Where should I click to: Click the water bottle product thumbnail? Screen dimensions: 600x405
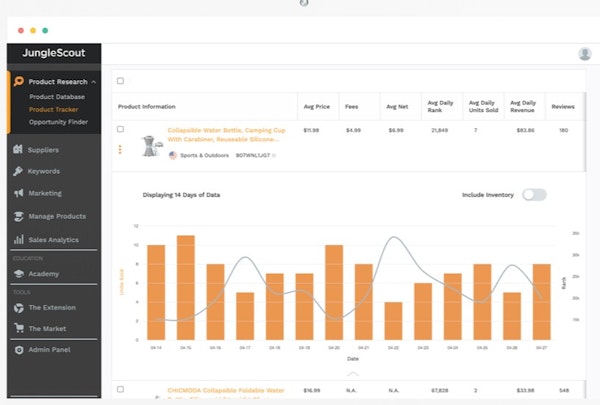[x=151, y=146]
